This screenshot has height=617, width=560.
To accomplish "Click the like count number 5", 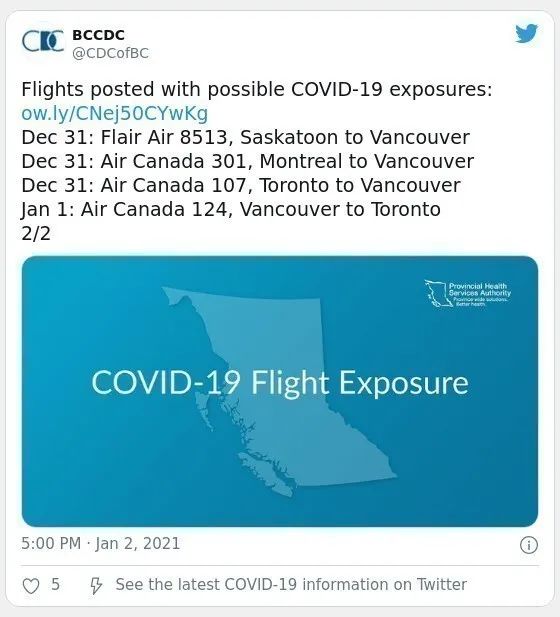I will coord(55,584).
